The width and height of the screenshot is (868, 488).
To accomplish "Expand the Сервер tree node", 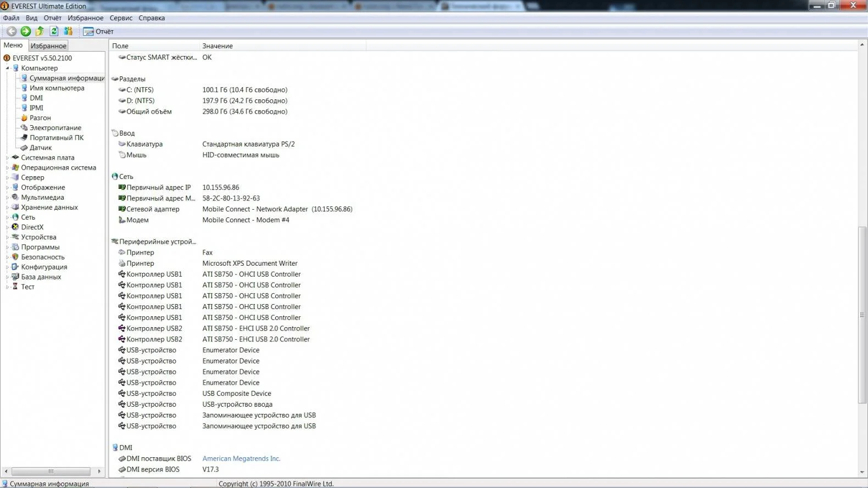I will pyautogui.click(x=7, y=177).
